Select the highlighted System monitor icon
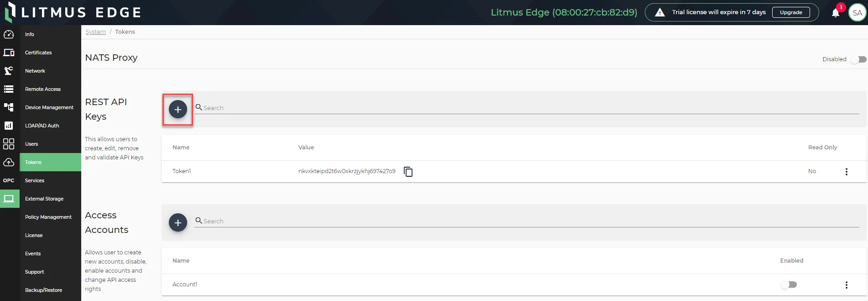The height and width of the screenshot is (301, 868). [9, 199]
